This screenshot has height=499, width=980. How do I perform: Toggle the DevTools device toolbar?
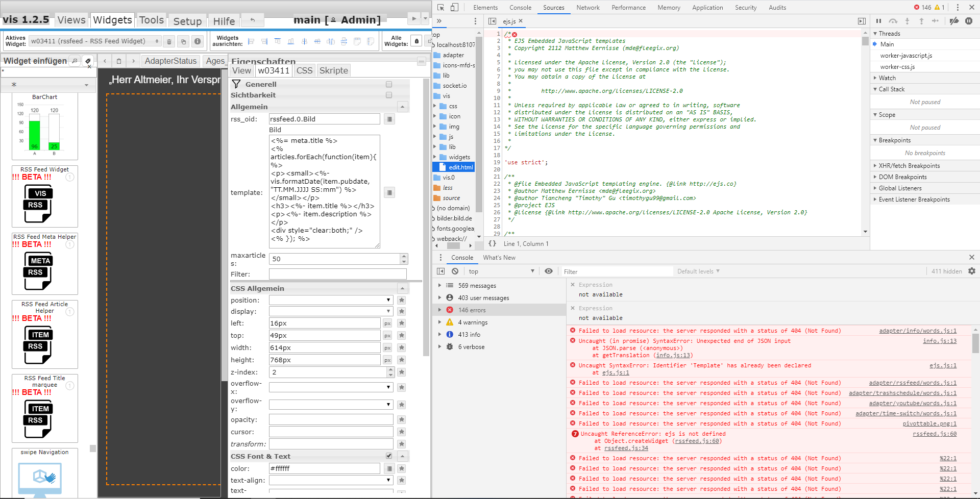(454, 7)
